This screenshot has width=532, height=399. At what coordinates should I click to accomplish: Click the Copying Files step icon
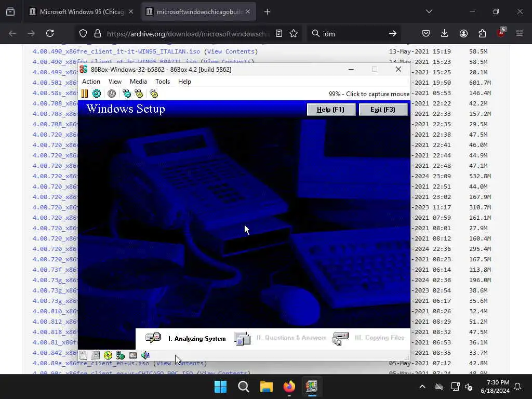(340, 338)
